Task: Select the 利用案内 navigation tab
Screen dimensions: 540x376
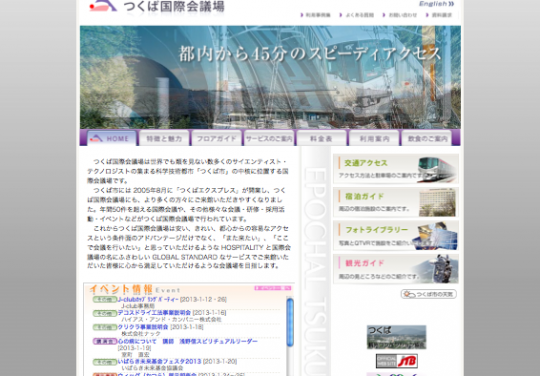Action: [x=374, y=138]
